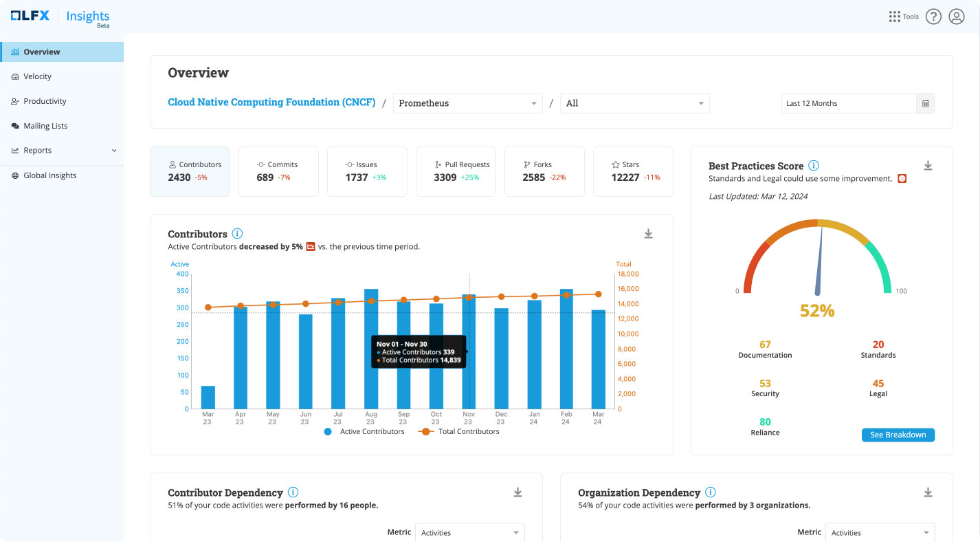Viewport: 980px width, 542px height.
Task: Go to Productivity in the sidebar
Action: pos(62,101)
